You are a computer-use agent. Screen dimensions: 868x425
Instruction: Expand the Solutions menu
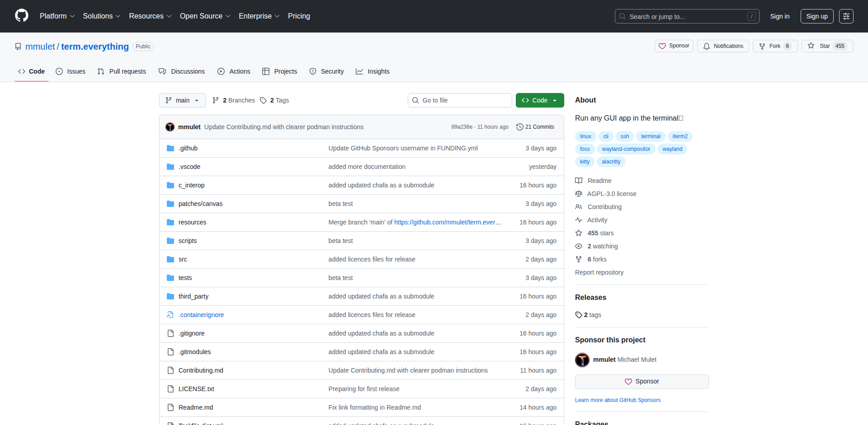coord(102,16)
